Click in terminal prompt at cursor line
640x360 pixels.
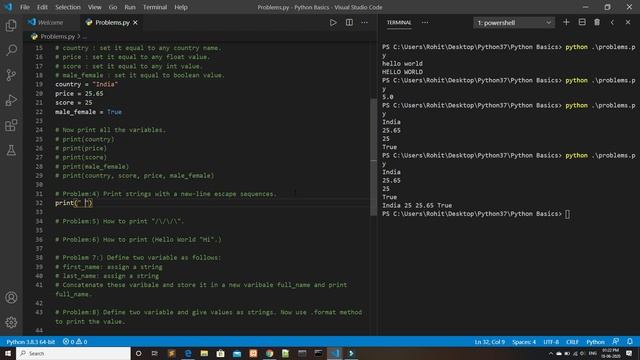(567, 214)
